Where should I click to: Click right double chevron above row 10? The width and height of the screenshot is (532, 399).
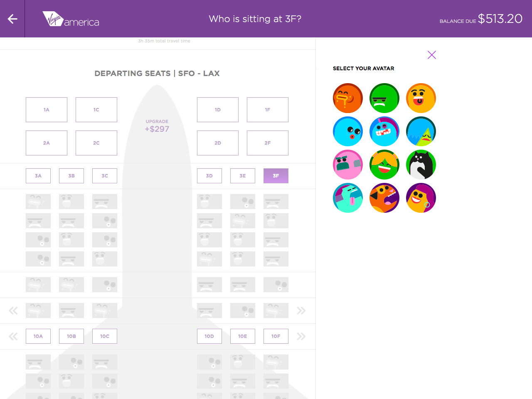pyautogui.click(x=301, y=310)
